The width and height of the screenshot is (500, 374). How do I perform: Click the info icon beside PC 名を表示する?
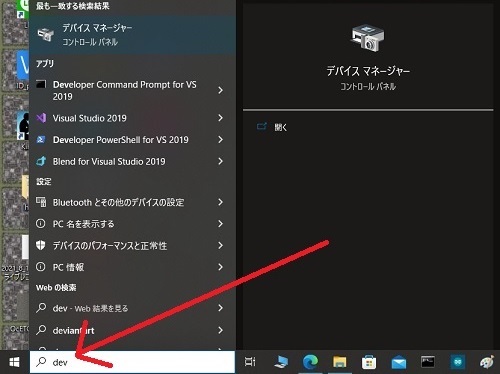click(41, 224)
